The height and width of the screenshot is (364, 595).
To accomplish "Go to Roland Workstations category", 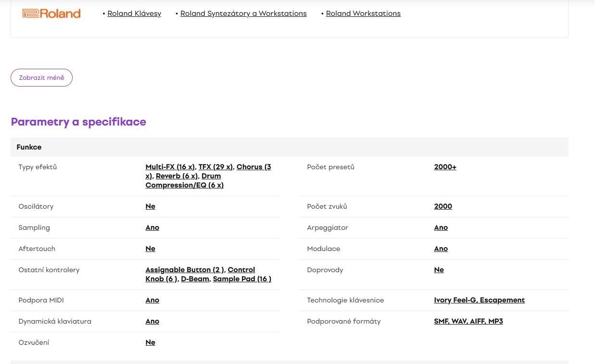I will click(363, 13).
